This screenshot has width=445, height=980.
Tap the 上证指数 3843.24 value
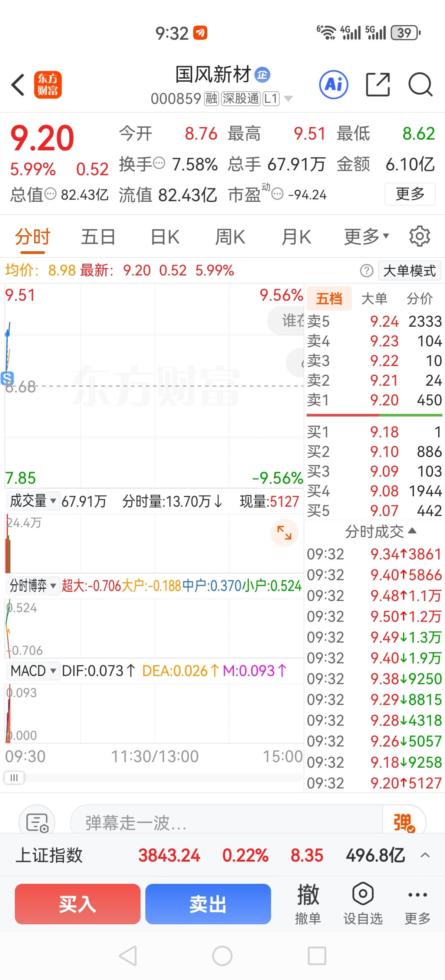169,855
